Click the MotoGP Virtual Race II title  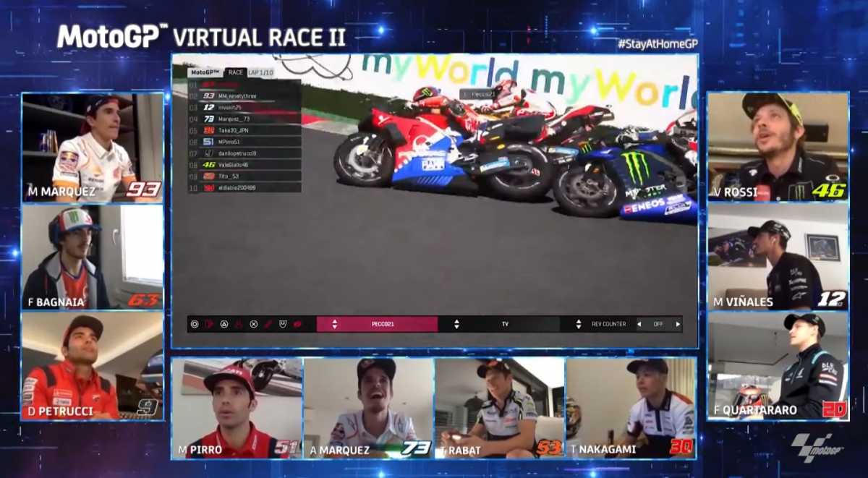click(201, 36)
